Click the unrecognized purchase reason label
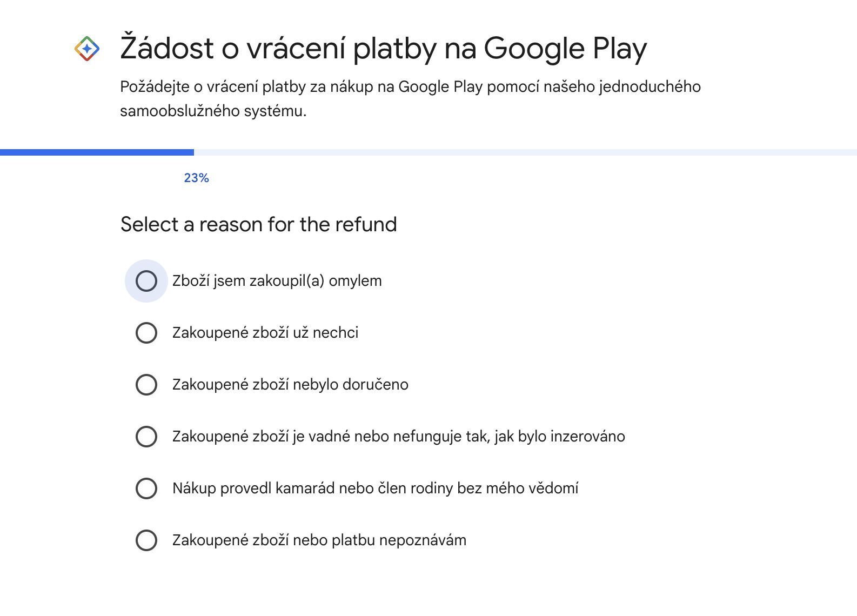Viewport: 857px width, 616px height. click(x=319, y=540)
